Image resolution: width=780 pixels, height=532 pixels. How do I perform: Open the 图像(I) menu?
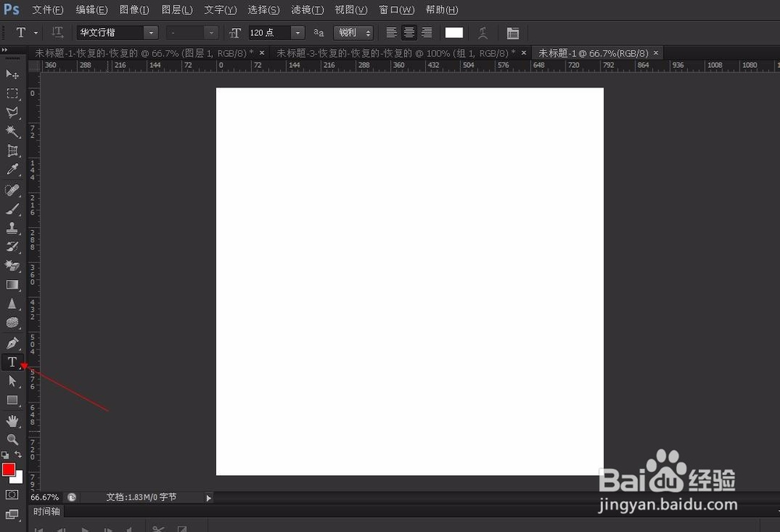click(x=134, y=10)
